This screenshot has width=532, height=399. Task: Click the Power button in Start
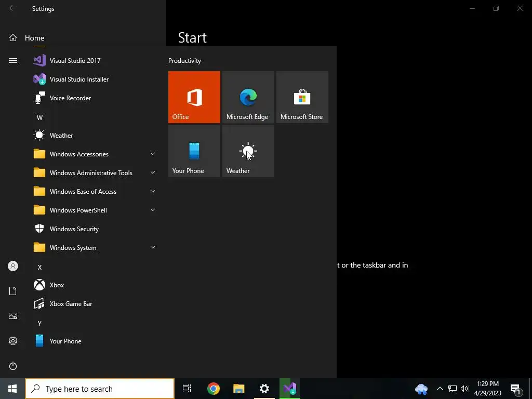pyautogui.click(x=13, y=366)
